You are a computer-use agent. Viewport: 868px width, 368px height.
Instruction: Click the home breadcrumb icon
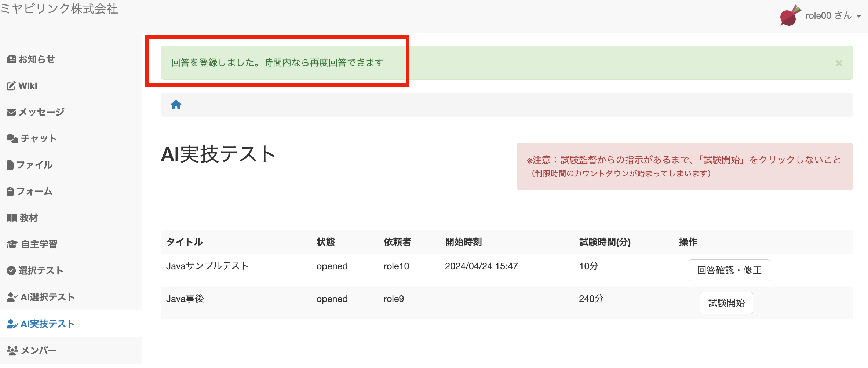tap(176, 105)
